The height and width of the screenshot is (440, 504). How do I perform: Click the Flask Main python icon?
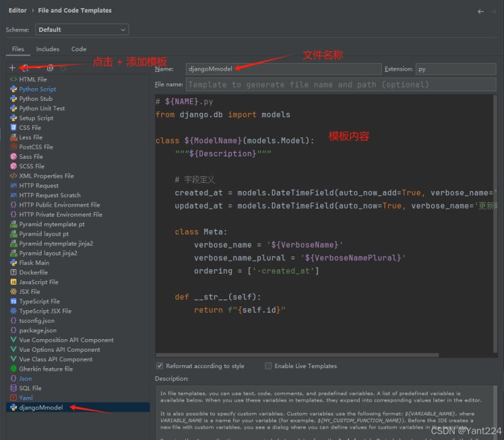coord(13,263)
